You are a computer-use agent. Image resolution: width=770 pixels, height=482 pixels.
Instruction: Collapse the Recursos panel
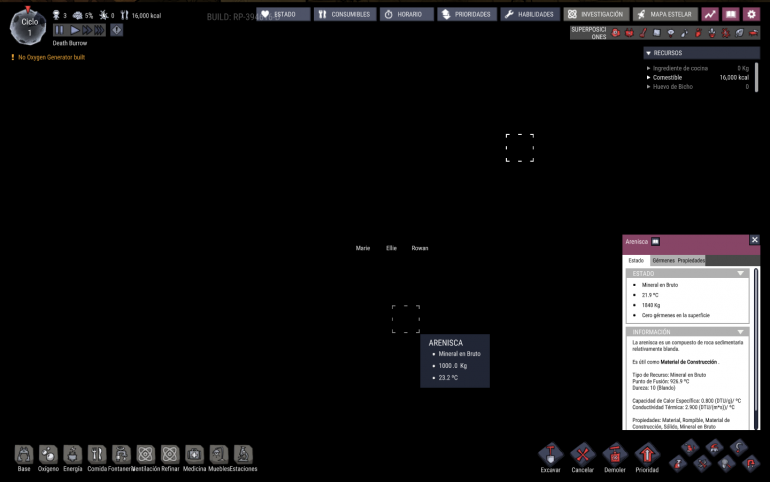point(648,53)
